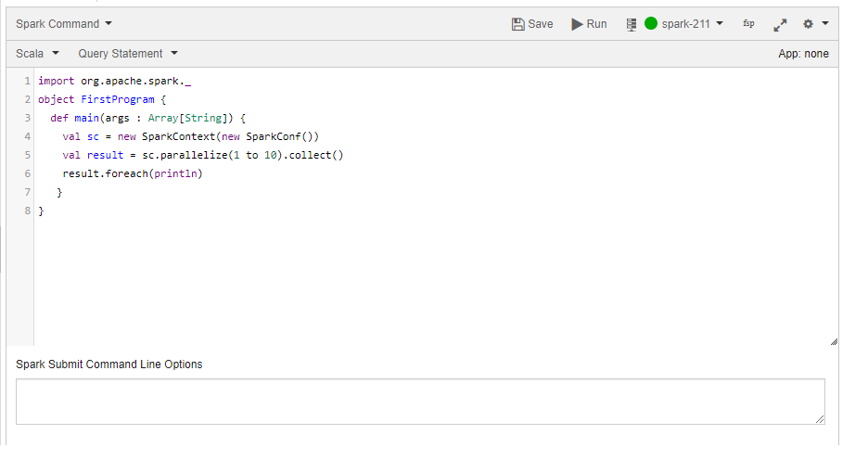This screenshot has width=868, height=473.
Task: Click the Save floppy disk icon
Action: tap(517, 24)
